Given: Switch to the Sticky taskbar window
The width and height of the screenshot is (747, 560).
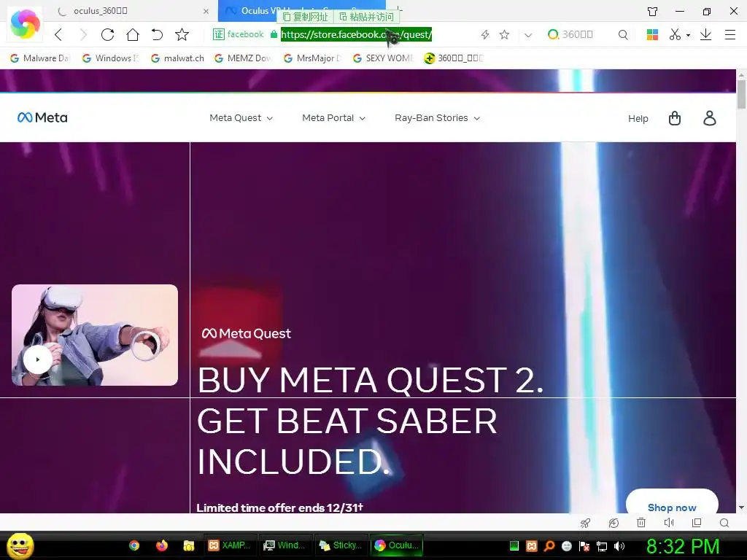Looking at the screenshot, I should coord(341,545).
